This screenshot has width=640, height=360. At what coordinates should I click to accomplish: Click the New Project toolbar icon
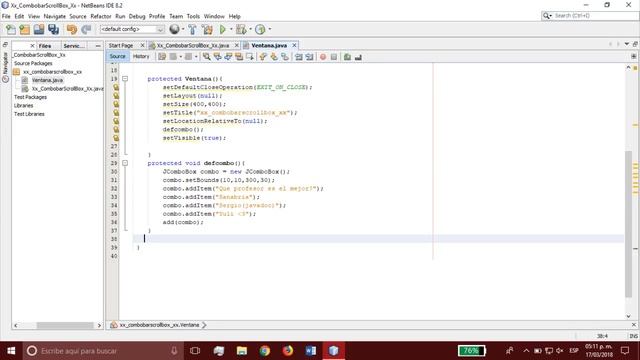[24, 29]
